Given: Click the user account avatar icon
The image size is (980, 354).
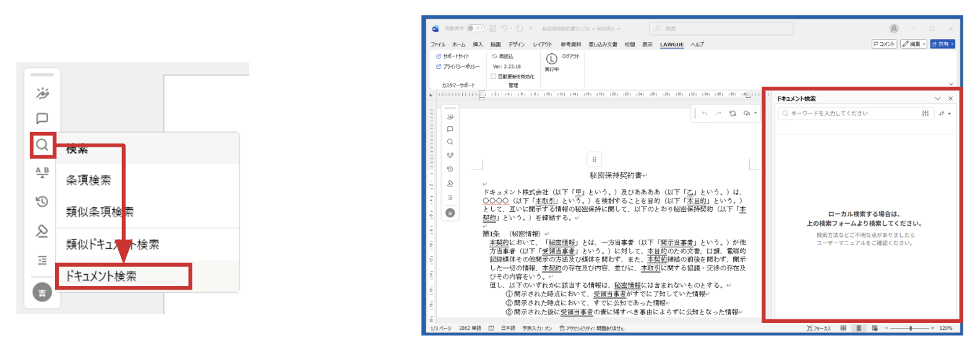Looking at the screenshot, I should (894, 28).
